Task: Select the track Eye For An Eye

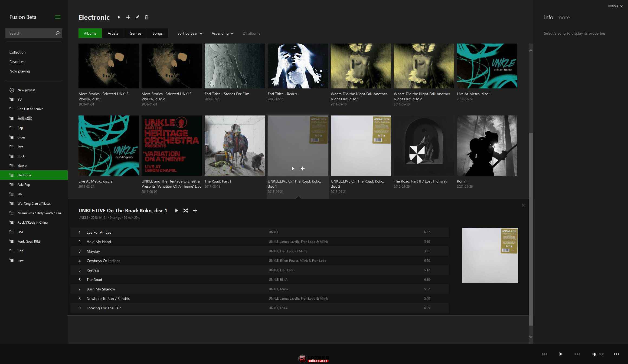Action: [260, 232]
